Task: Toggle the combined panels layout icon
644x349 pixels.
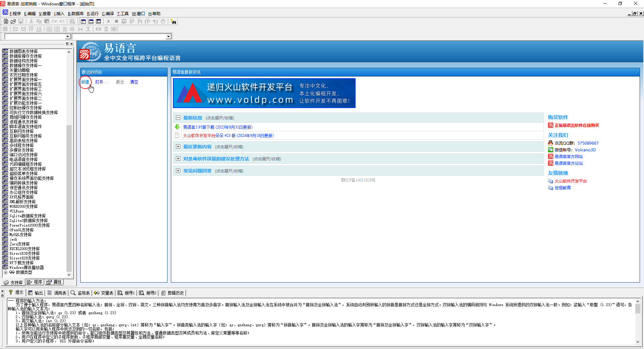Action: (98, 21)
